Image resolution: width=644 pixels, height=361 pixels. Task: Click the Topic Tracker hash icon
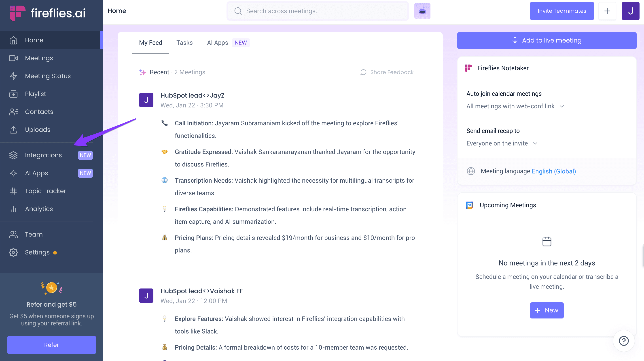13,191
